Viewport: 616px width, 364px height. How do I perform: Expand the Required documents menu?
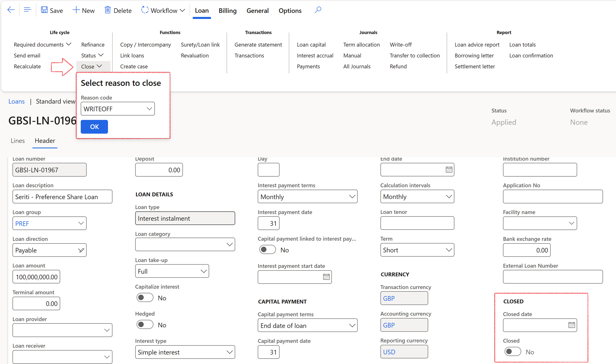[x=42, y=45]
